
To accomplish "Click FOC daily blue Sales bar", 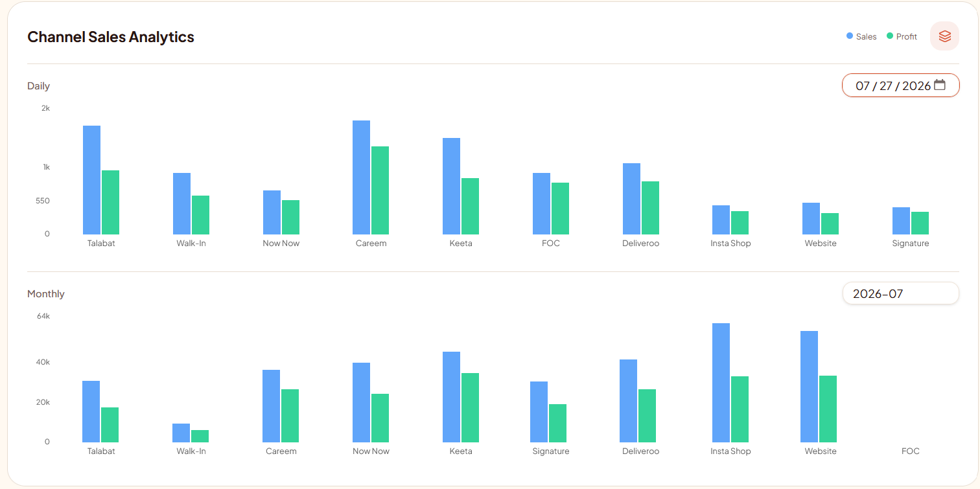I will point(542,203).
